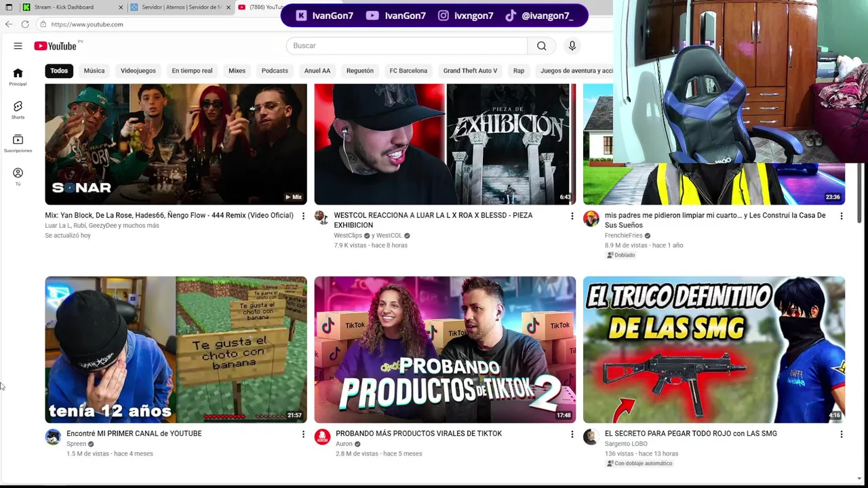Image resolution: width=868 pixels, height=488 pixels.
Task: Open the 444 Remix mix thumbnail
Action: point(176,144)
